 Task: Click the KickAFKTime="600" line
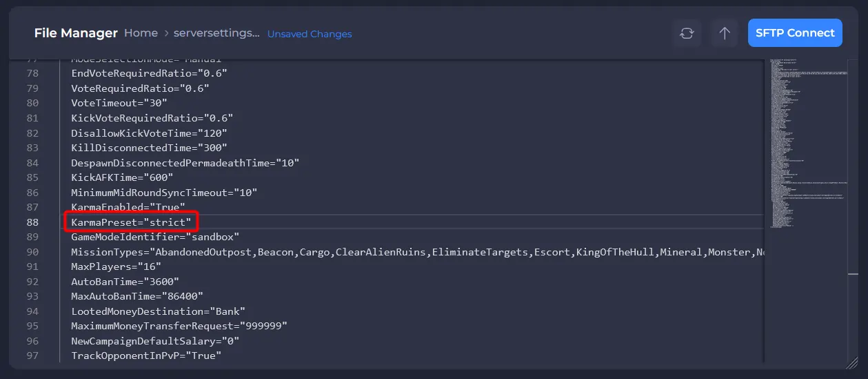[x=122, y=177]
